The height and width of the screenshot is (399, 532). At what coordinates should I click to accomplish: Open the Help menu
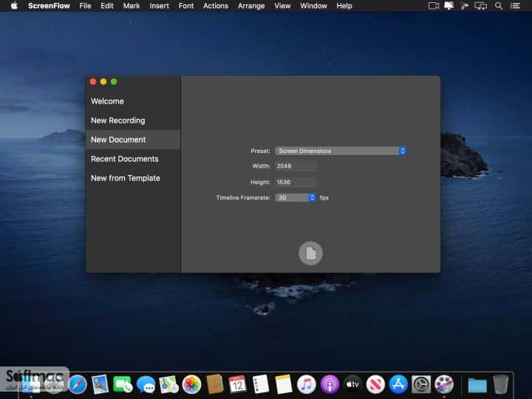[344, 6]
